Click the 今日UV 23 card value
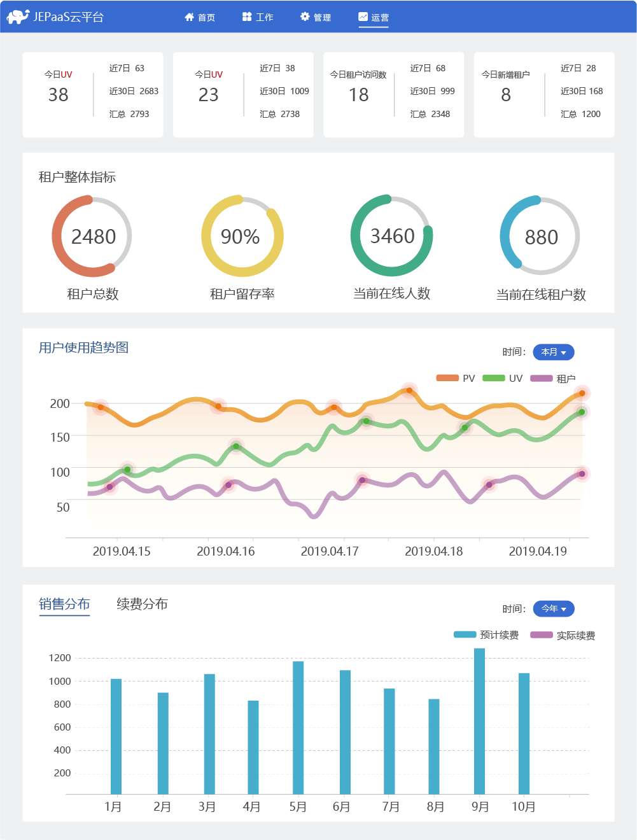 coord(209,95)
